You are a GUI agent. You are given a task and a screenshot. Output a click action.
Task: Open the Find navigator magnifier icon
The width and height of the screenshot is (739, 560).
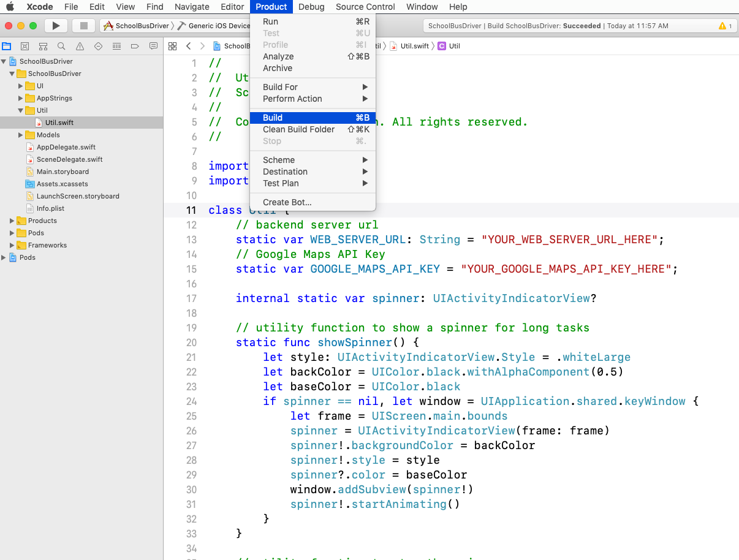point(61,46)
